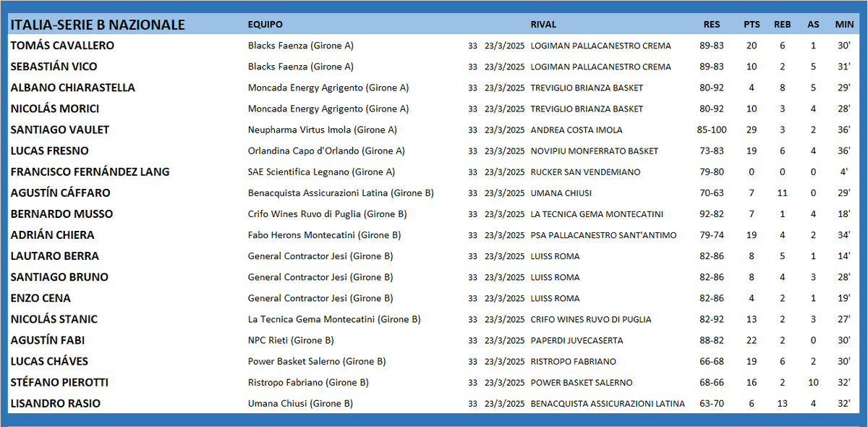Click rebounds value 11 for Agustín Cáffaro
868x427 pixels.
point(782,193)
